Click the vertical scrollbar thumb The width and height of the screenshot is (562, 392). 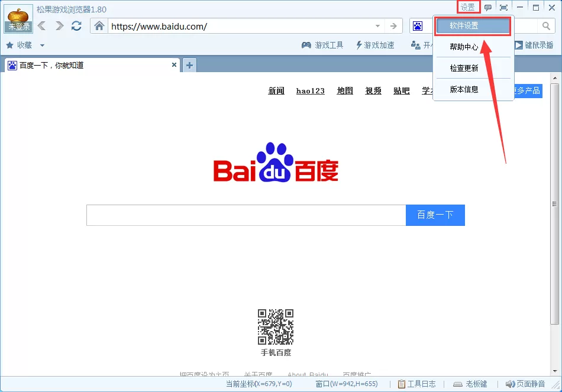pyautogui.click(x=554, y=204)
